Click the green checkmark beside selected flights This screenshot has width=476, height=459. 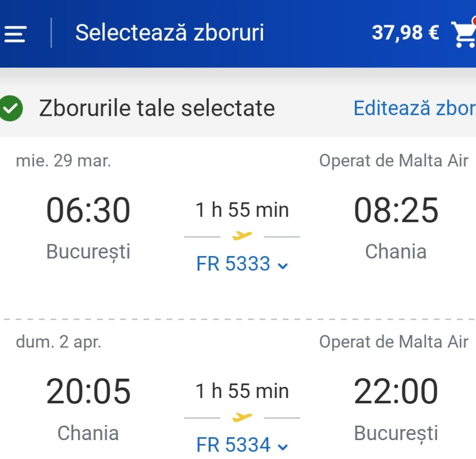(11, 108)
